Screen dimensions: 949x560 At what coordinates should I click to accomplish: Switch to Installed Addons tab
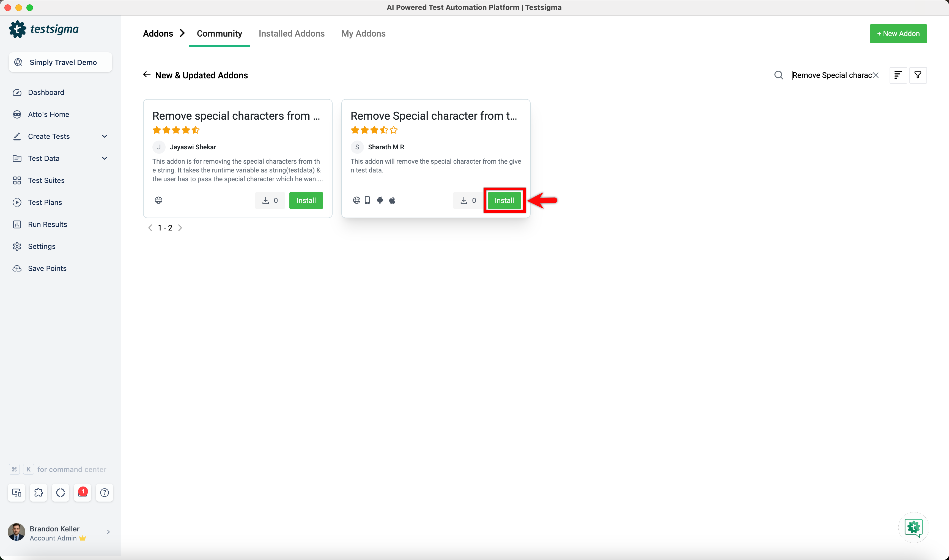(x=291, y=34)
